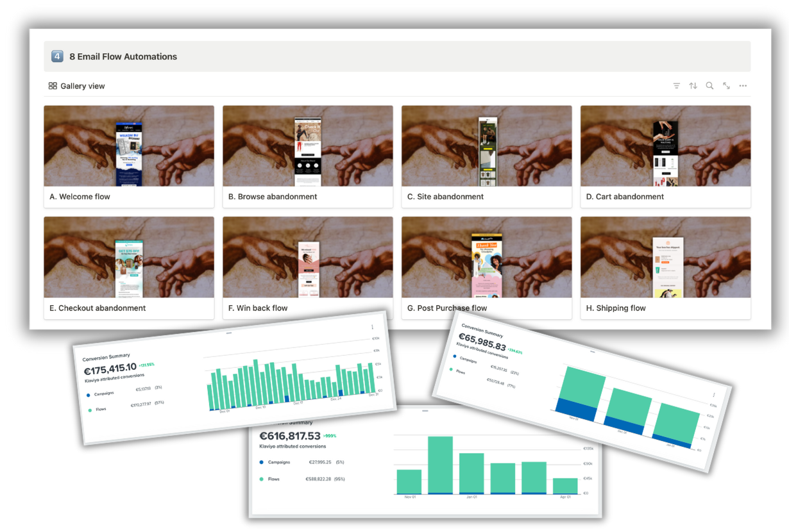Open the gallery's three-dot more options
The height and width of the screenshot is (532, 789).
click(743, 86)
